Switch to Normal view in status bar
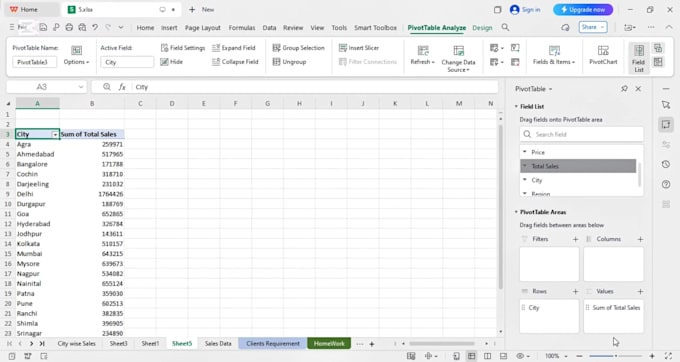This screenshot has height=362, width=680. (471, 356)
